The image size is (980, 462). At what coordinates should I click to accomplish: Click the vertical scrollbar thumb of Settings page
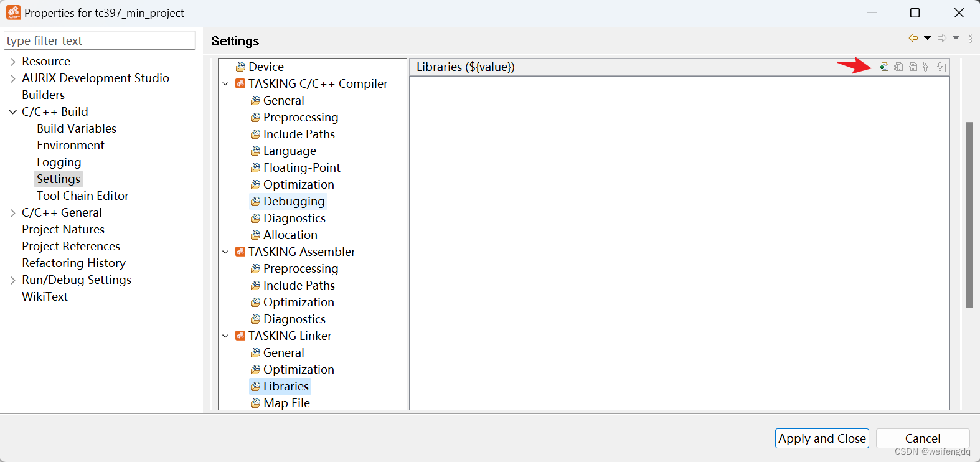969,215
